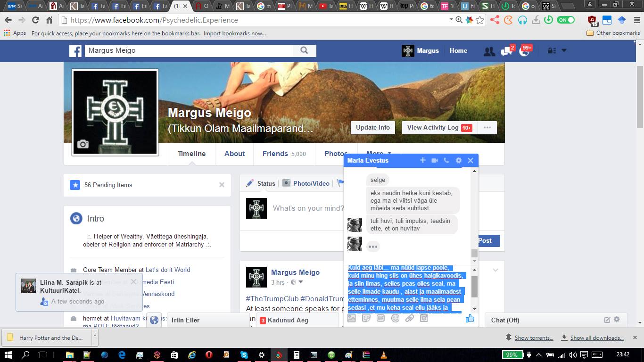This screenshot has height=362, width=644.
Task: Open the About tab
Action: 234,154
